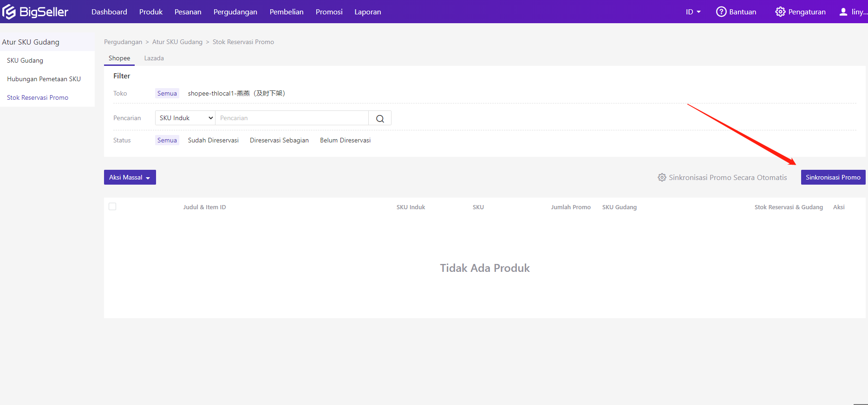Click the BigSeller logo icon

click(9, 12)
